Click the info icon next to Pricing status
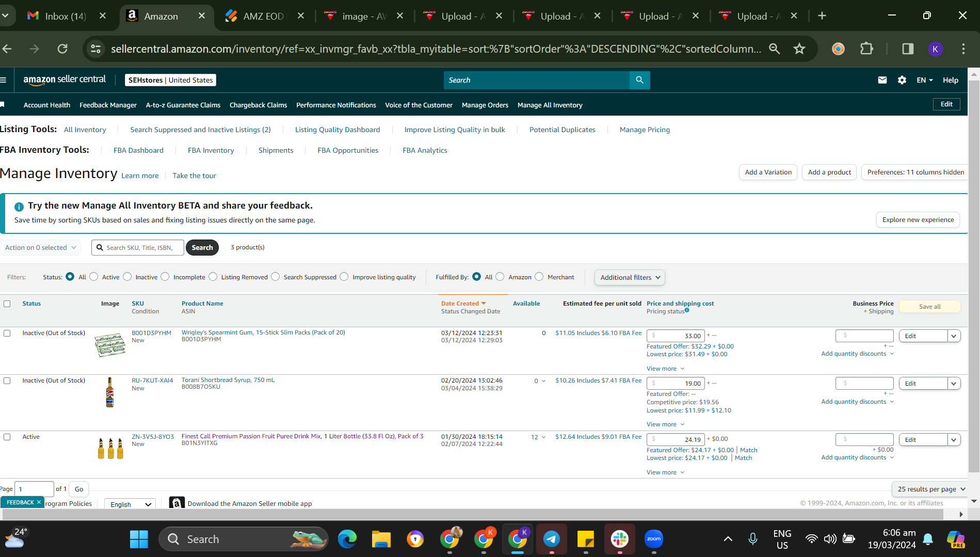 click(687, 310)
